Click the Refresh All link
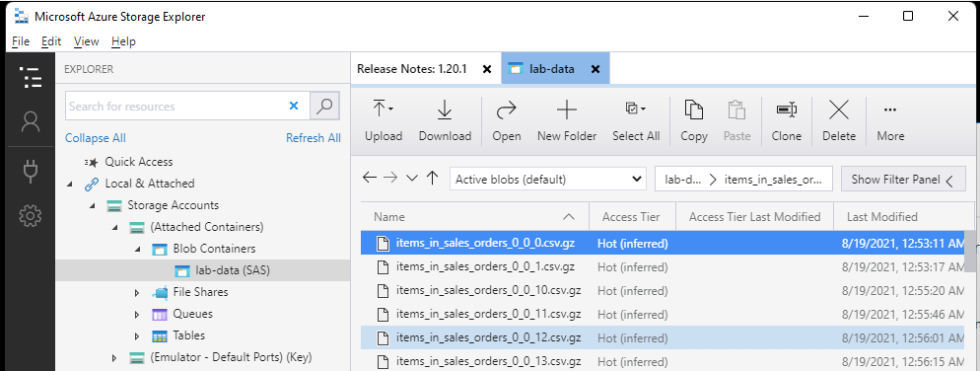The image size is (980, 371). tap(314, 137)
